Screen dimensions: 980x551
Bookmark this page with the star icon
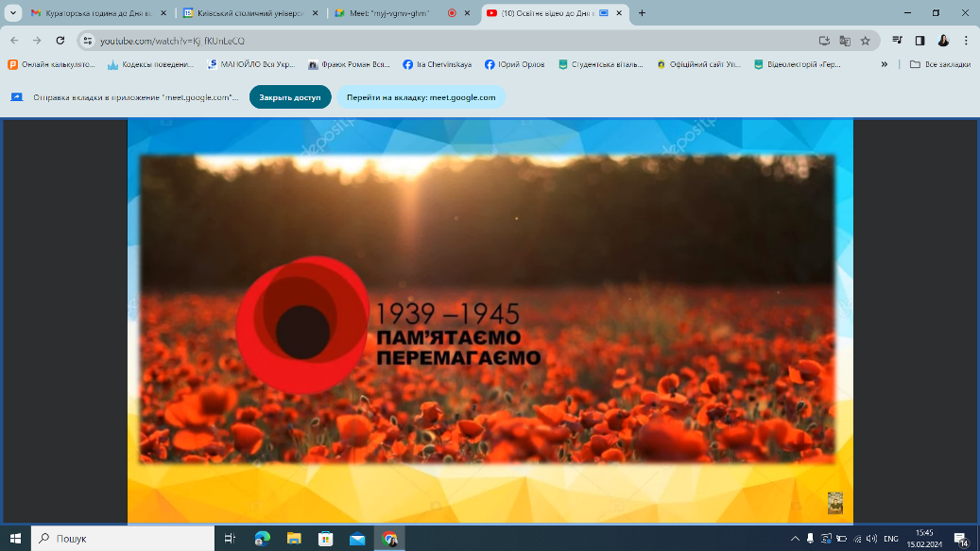pos(865,41)
